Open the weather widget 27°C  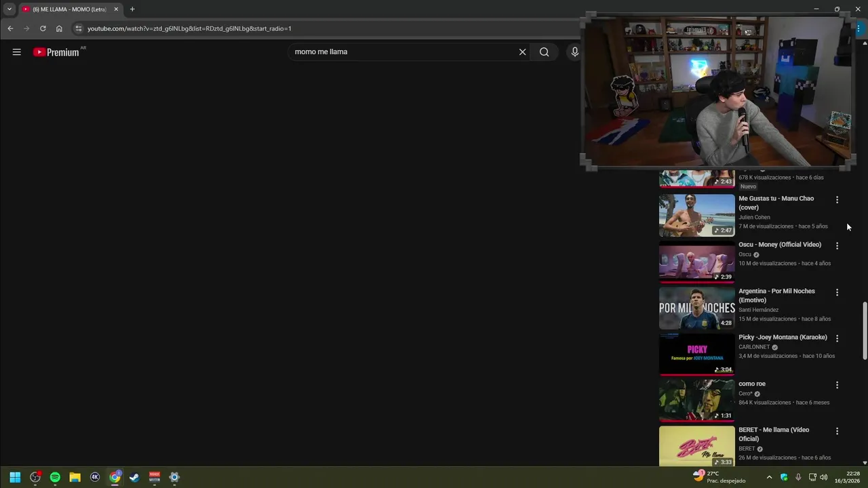click(x=719, y=477)
